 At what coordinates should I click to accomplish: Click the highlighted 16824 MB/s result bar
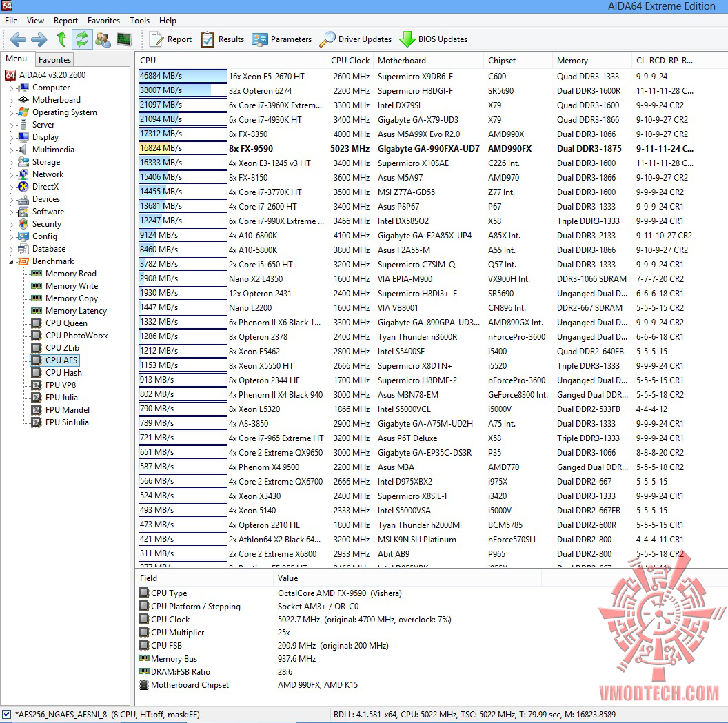click(x=183, y=148)
